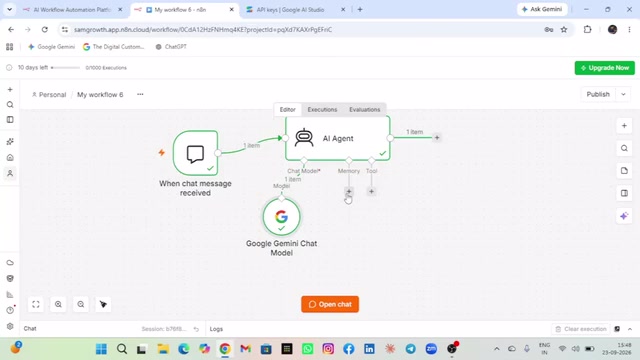Click the Publish button
Screen dimensions: 640x360
click(x=598, y=94)
